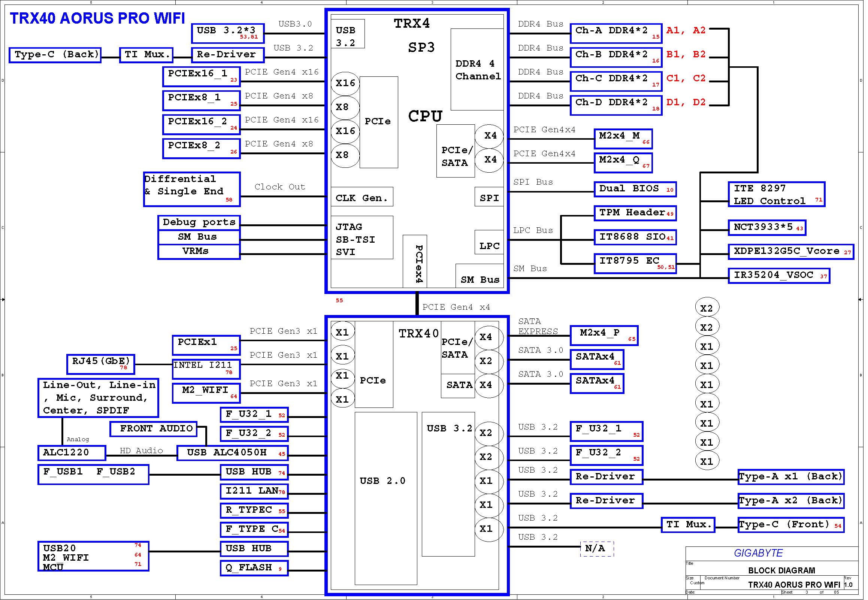This screenshot has height=600, width=868.
Task: Click the M2x4_P block
Action: coord(604,336)
